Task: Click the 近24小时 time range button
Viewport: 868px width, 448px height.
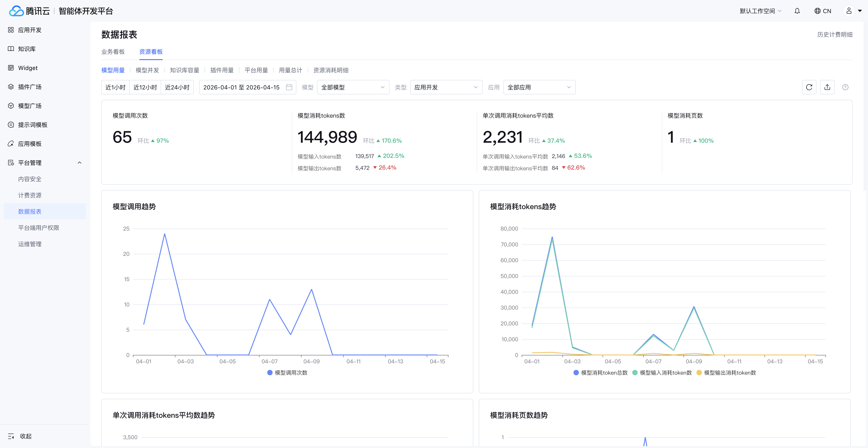Action: tap(177, 87)
